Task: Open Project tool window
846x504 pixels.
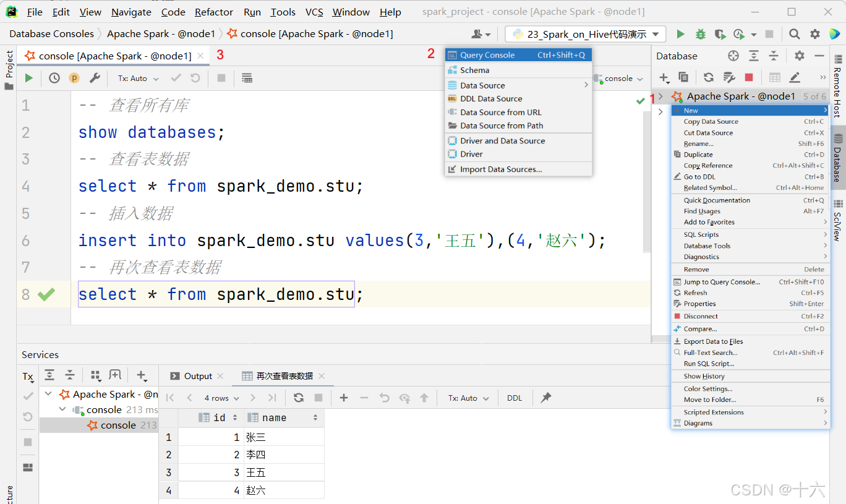Action: [9, 69]
